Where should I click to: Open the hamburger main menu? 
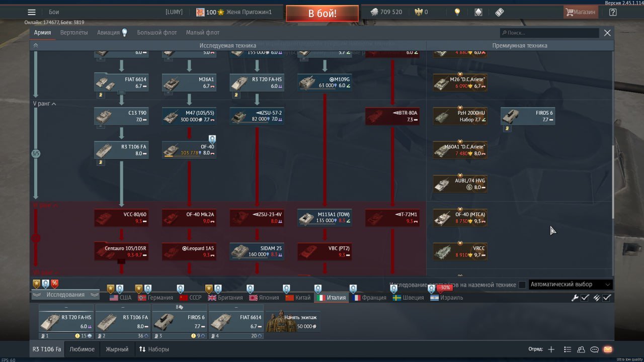pos(32,12)
